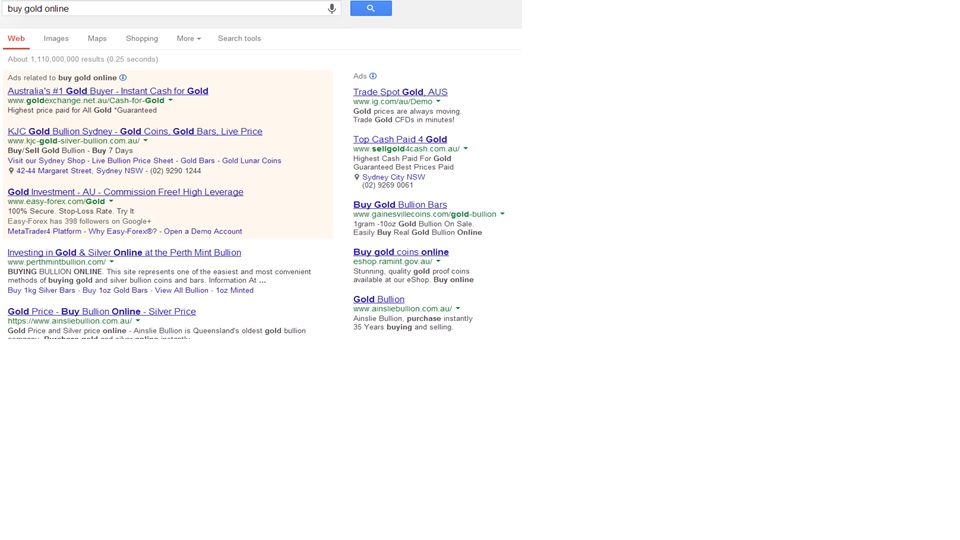
Task: Click info icon beside 'Ads related to buy gold online'
Action: pyautogui.click(x=123, y=78)
